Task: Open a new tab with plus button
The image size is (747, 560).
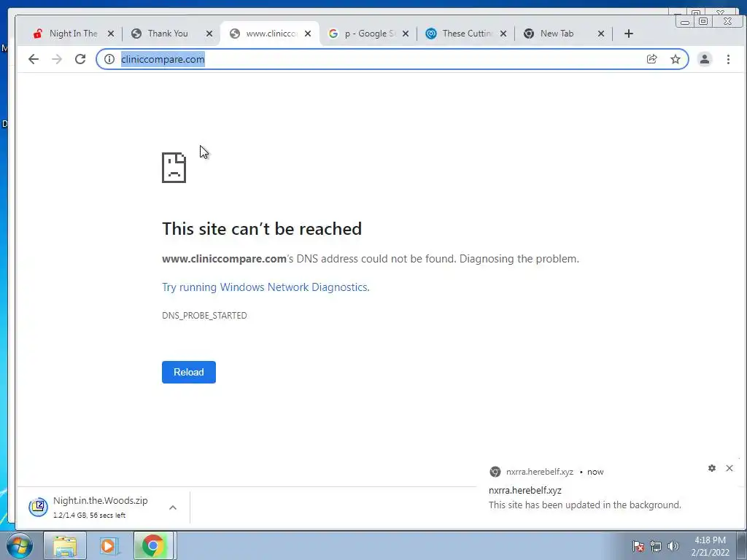Action: 628,34
